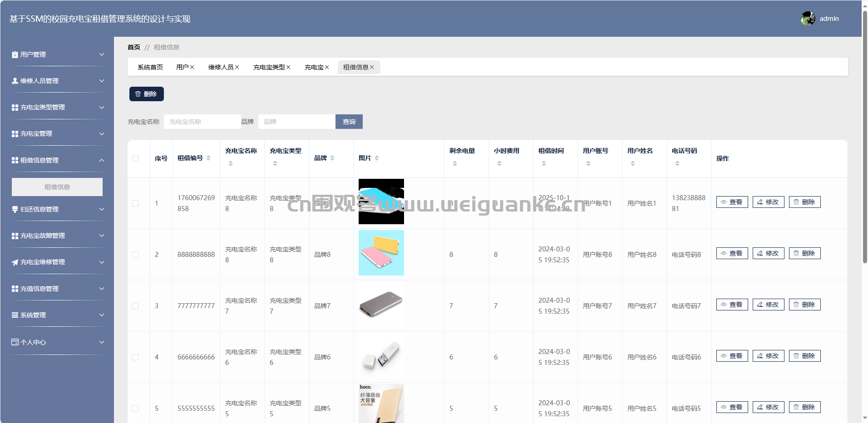Open the 系统首页 tab
Image resolution: width=868 pixels, height=423 pixels.
pyautogui.click(x=150, y=67)
